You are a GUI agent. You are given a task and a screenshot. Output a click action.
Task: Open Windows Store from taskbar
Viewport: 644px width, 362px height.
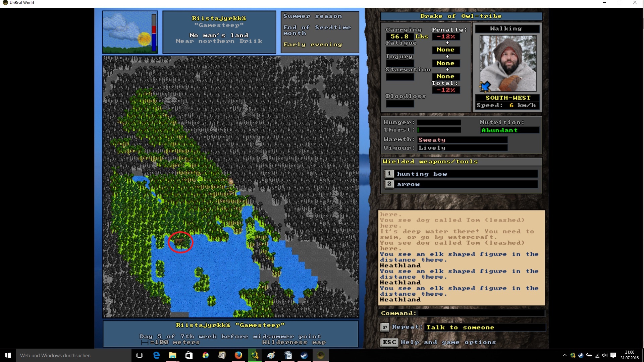[189, 355]
